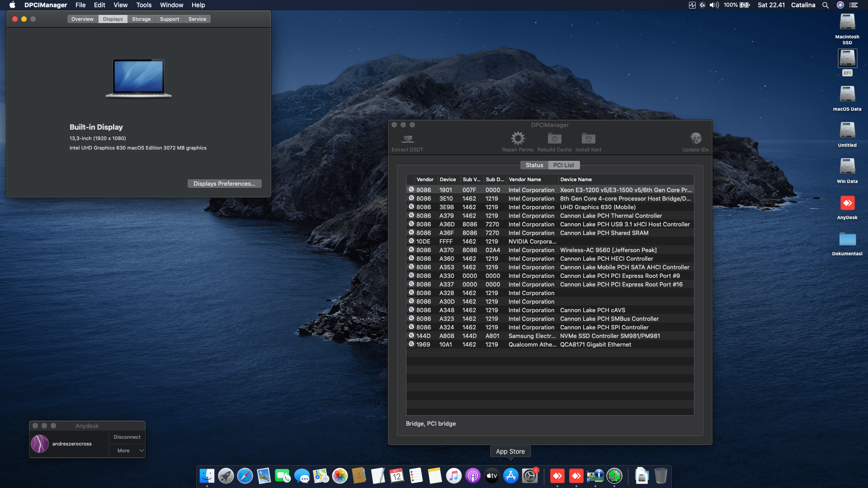Open Apple TV from the dock
868x488 pixels.
492,476
